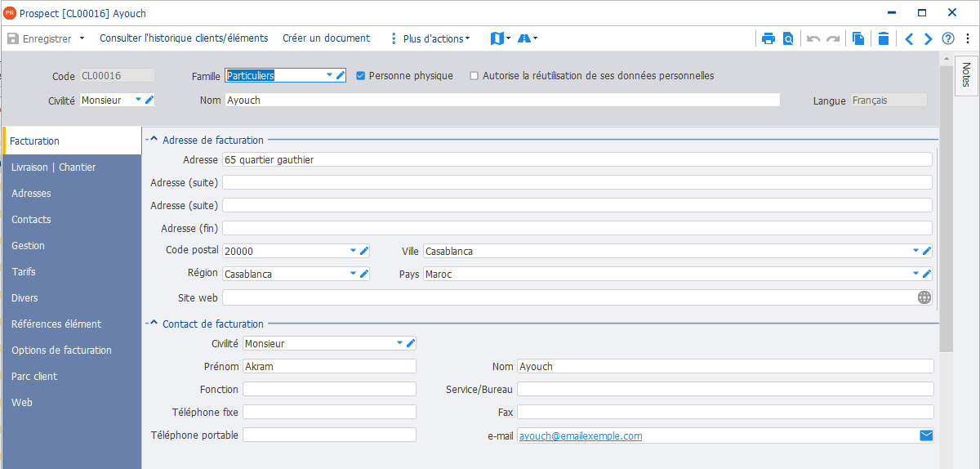Open the help question mark icon
This screenshot has height=469, width=980.
[x=948, y=38]
